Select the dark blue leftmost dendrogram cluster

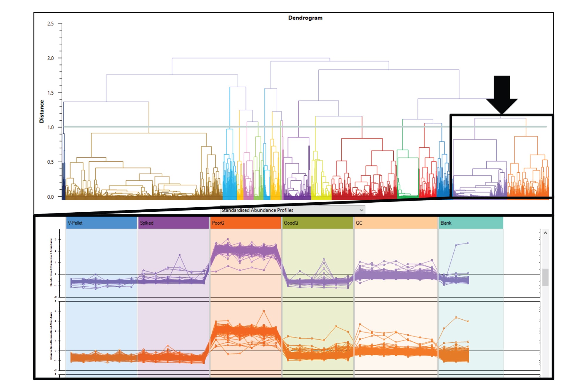coord(64,176)
